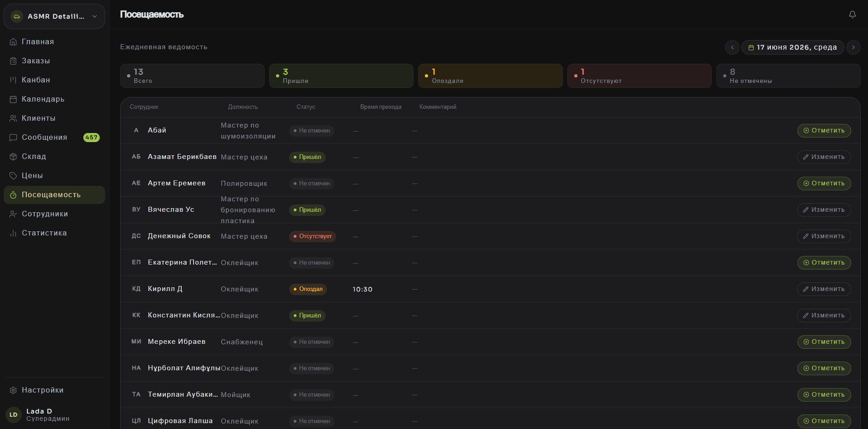Image resolution: width=868 pixels, height=429 pixels.
Task: Click Изменить for Кирилл Д
Action: (824, 289)
